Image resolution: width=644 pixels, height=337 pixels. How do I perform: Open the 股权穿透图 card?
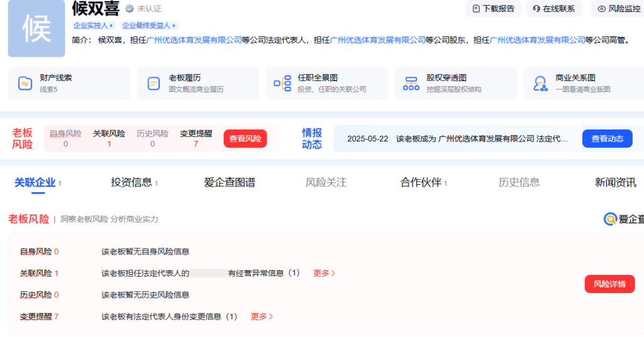point(456,84)
